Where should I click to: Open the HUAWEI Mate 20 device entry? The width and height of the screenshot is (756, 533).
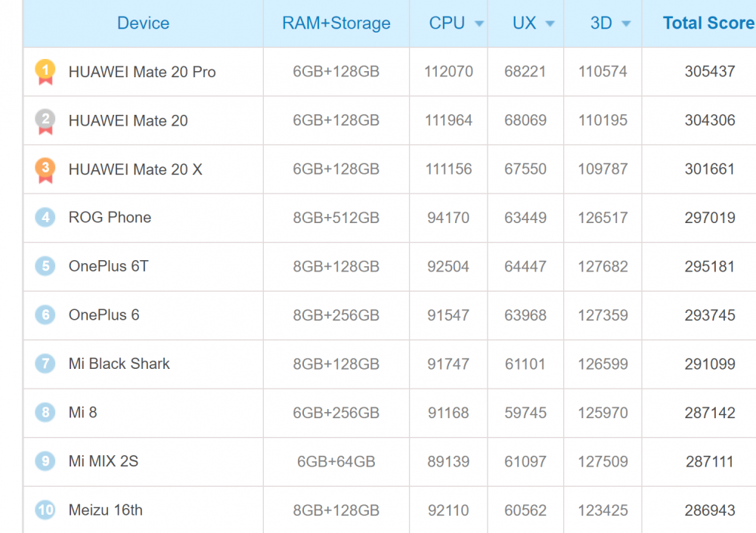coord(129,121)
